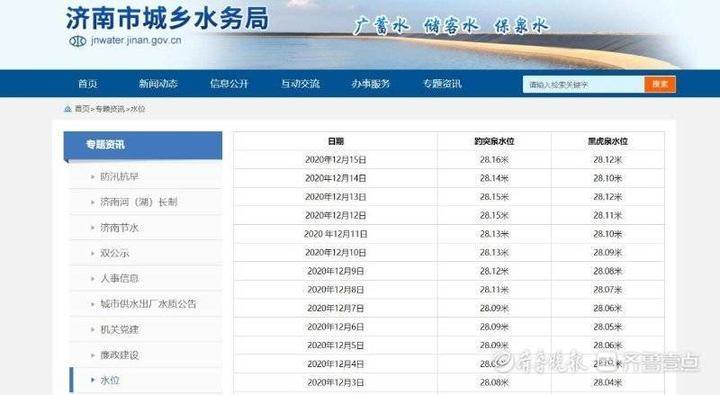Open 互动交流 navigation item
Screen dimensions: 720x395
(x=300, y=84)
